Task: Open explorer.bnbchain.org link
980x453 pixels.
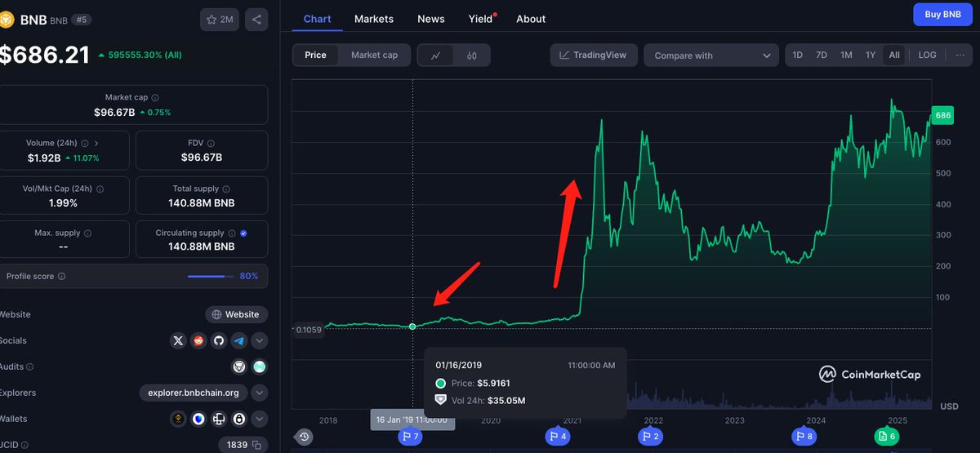Action: [194, 393]
